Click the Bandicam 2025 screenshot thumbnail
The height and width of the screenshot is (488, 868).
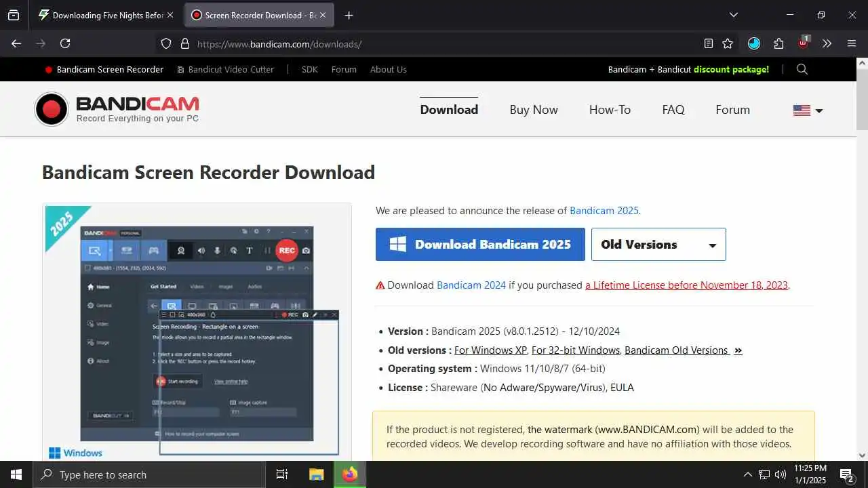coord(197,332)
